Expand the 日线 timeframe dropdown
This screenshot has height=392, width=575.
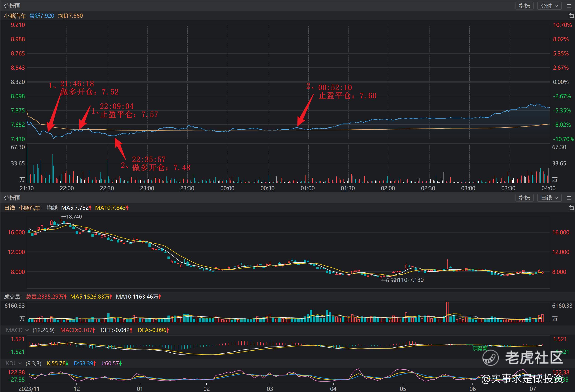click(549, 198)
